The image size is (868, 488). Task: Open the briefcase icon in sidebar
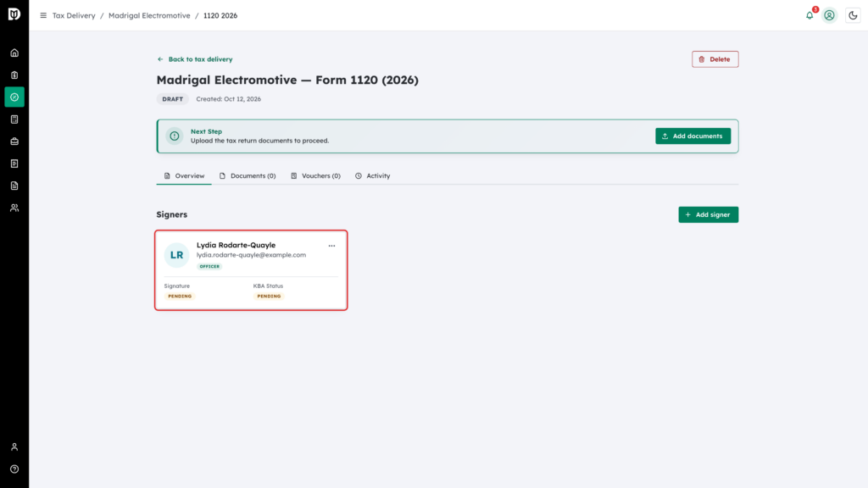[14, 141]
